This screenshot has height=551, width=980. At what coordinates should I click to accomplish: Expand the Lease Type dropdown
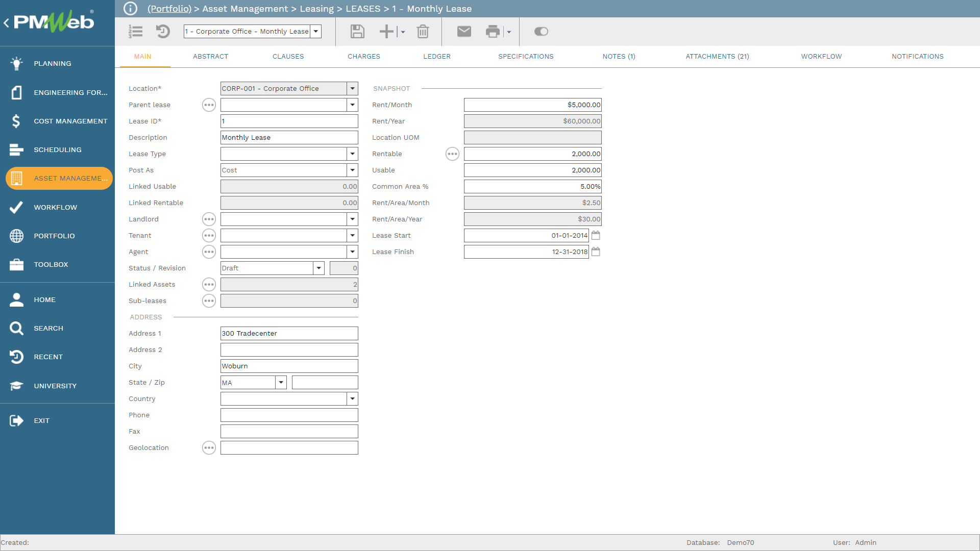[352, 154]
